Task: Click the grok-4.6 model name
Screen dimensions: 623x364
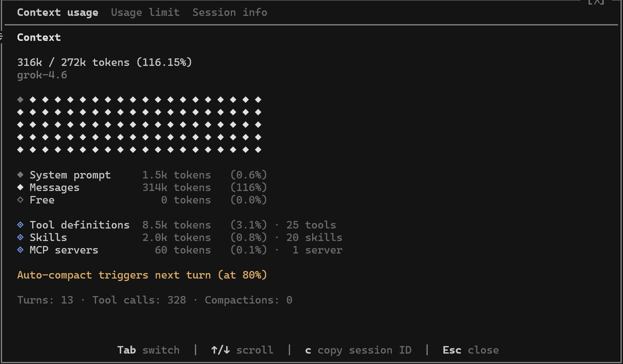Action: coord(42,75)
